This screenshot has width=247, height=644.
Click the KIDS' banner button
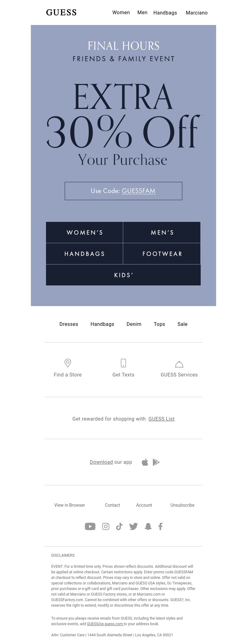point(124,275)
